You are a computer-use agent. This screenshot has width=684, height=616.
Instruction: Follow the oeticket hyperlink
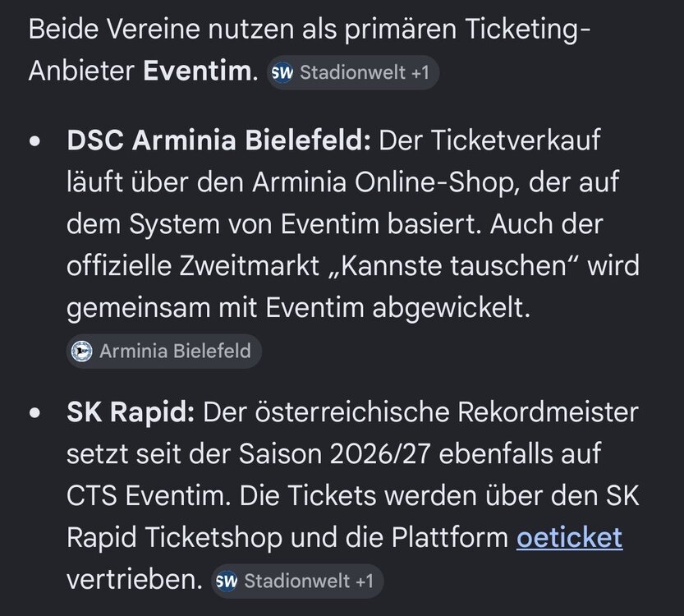[x=569, y=537]
